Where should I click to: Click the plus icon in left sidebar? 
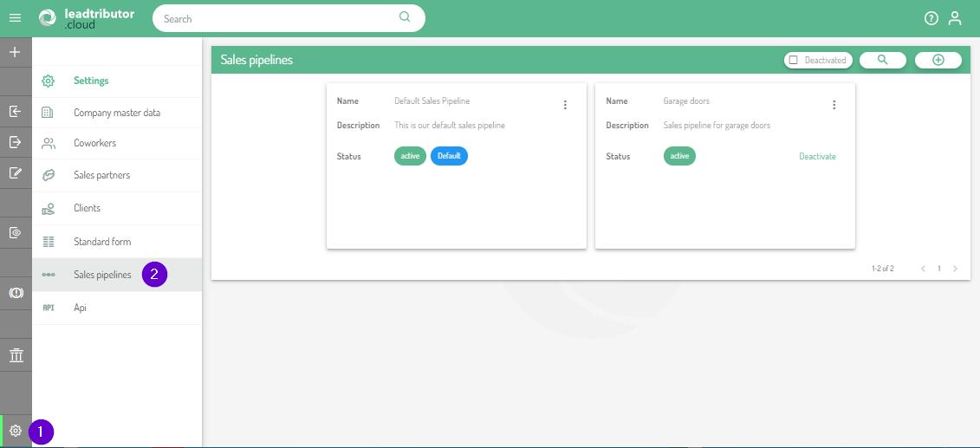[15, 52]
